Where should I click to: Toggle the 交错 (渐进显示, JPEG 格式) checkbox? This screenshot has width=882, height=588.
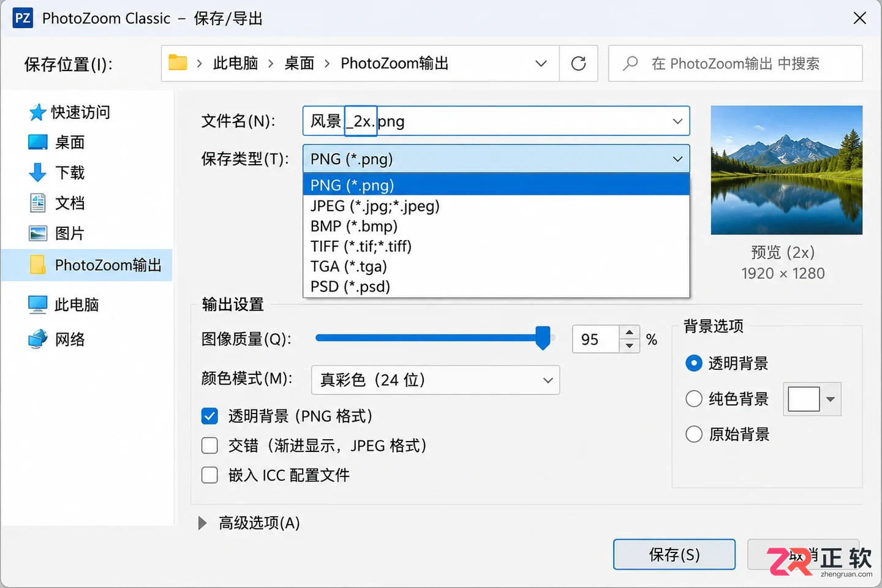(x=209, y=445)
